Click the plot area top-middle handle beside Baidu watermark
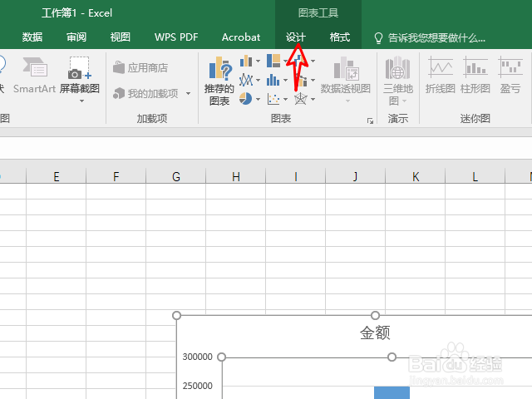 392,357
